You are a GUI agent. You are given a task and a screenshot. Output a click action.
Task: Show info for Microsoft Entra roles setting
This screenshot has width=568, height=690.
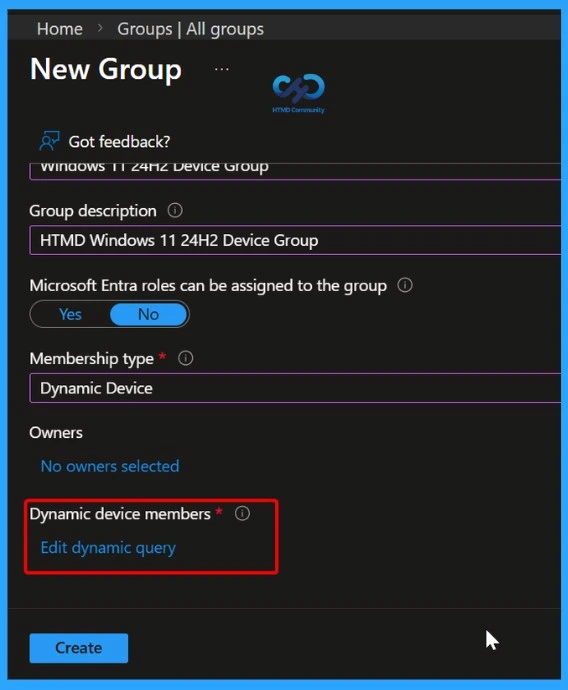coord(405,285)
